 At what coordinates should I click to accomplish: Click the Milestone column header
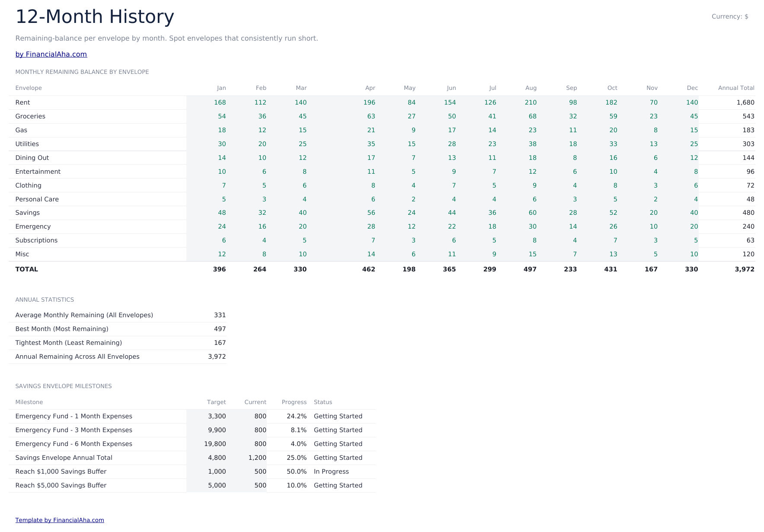click(x=29, y=402)
